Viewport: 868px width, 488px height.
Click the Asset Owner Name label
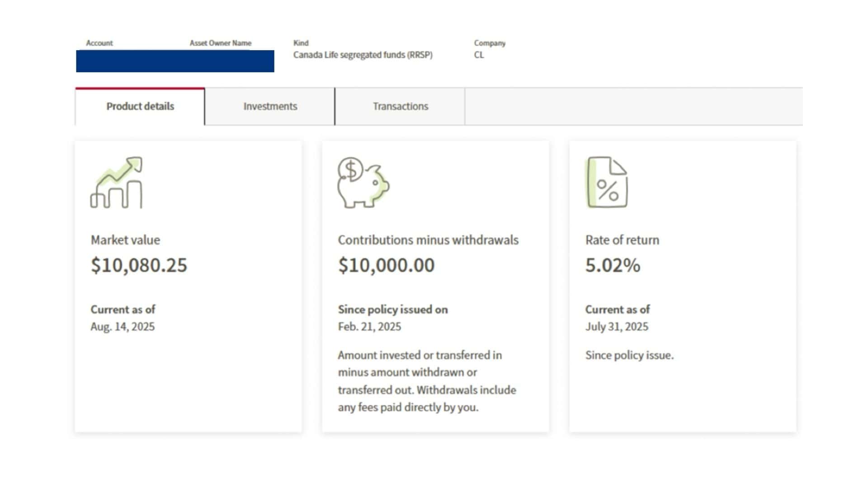[221, 43]
